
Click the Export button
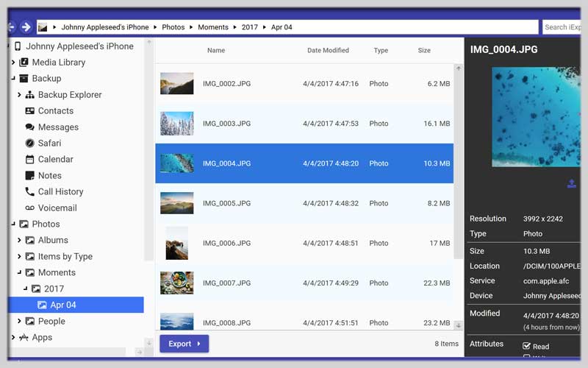(184, 344)
